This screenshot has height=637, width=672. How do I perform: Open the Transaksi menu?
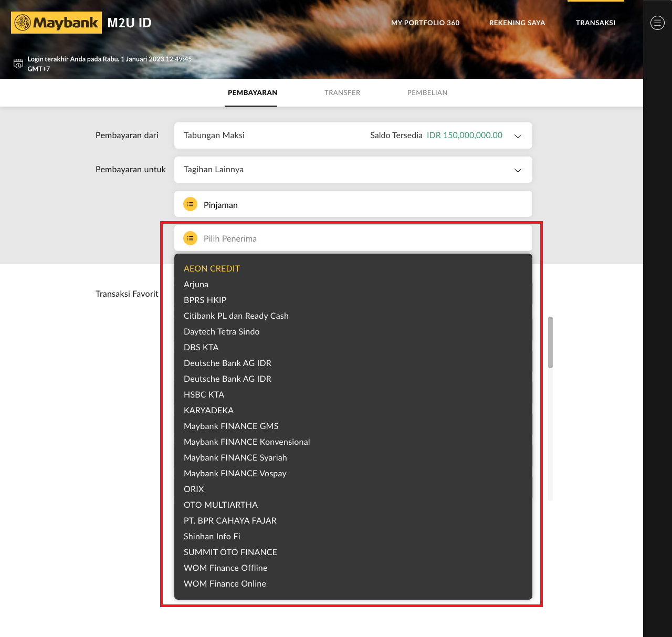click(x=595, y=23)
